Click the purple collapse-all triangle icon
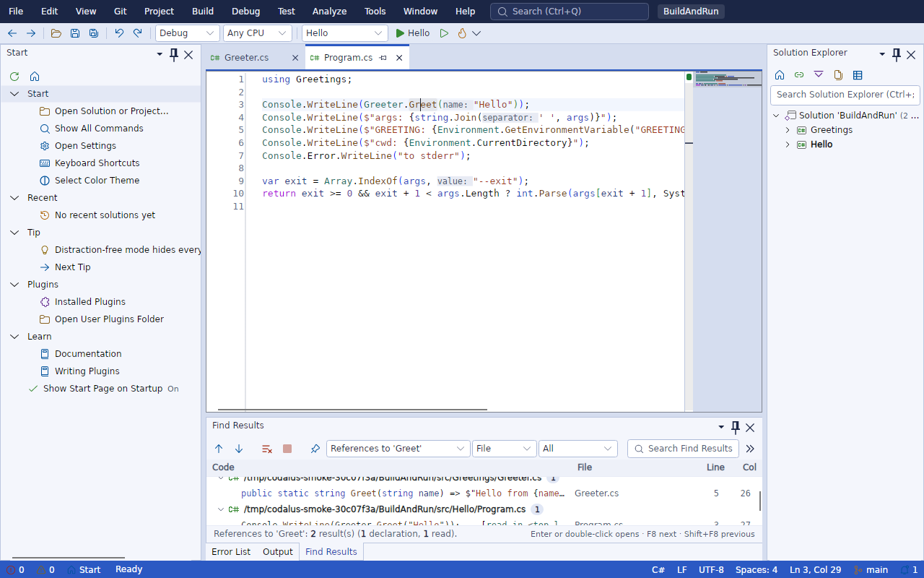The image size is (924, 578). click(819, 74)
